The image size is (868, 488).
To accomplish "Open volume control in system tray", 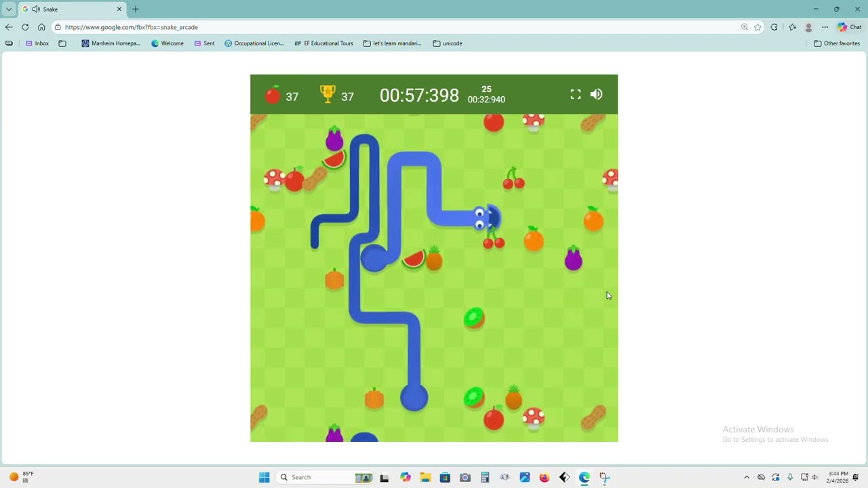I will click(x=814, y=477).
